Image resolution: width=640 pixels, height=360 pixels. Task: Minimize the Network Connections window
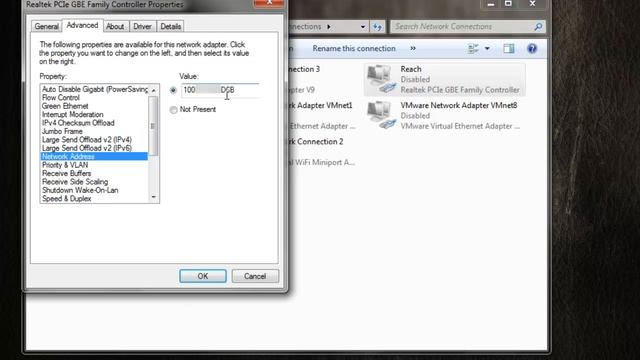(491, 4)
